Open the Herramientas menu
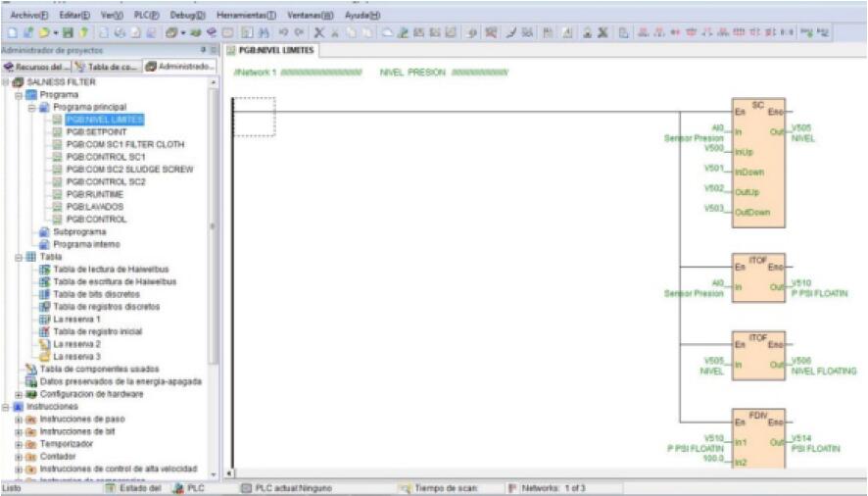Viewport: 868px width, 496px height. tap(245, 17)
